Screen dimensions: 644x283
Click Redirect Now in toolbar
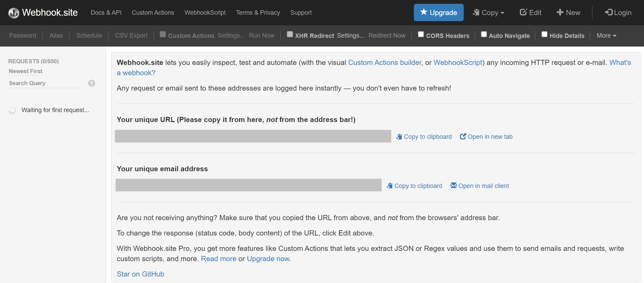click(387, 36)
